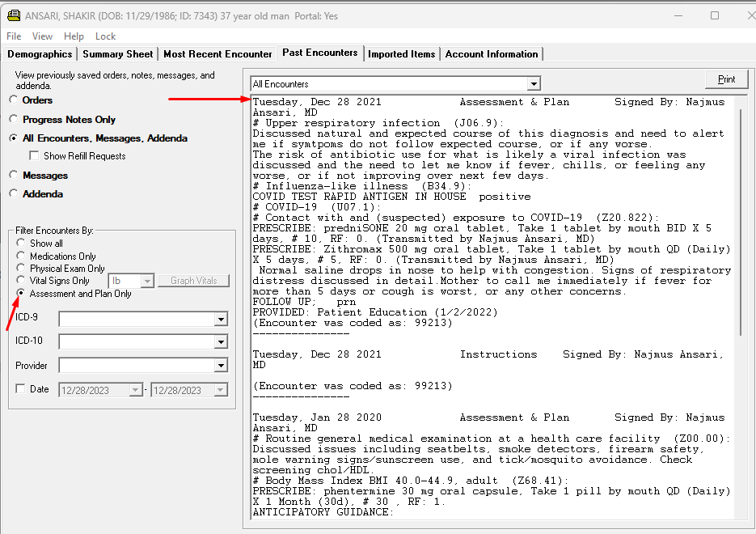Filter by Medications Only
The image size is (756, 534).
(23, 256)
